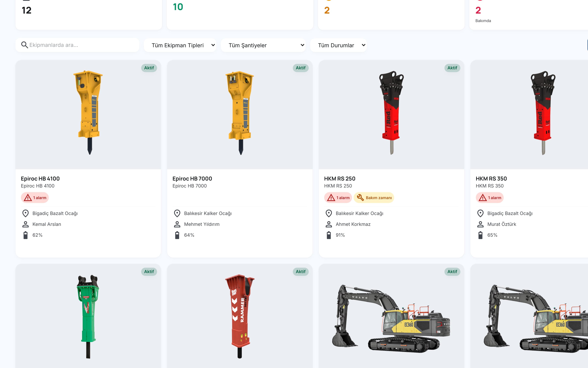The image size is (588, 368).
Task: Expand the Tüm Şantiyeler dropdown
Action: point(263,45)
